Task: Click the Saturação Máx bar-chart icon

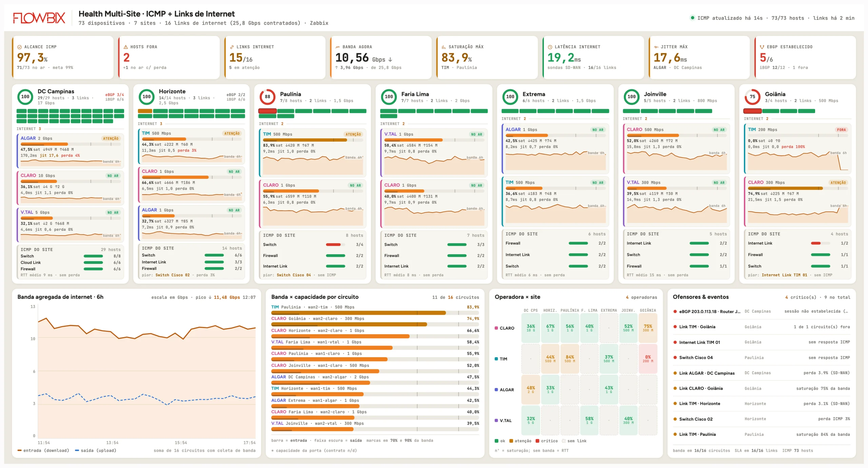Action: pos(444,47)
